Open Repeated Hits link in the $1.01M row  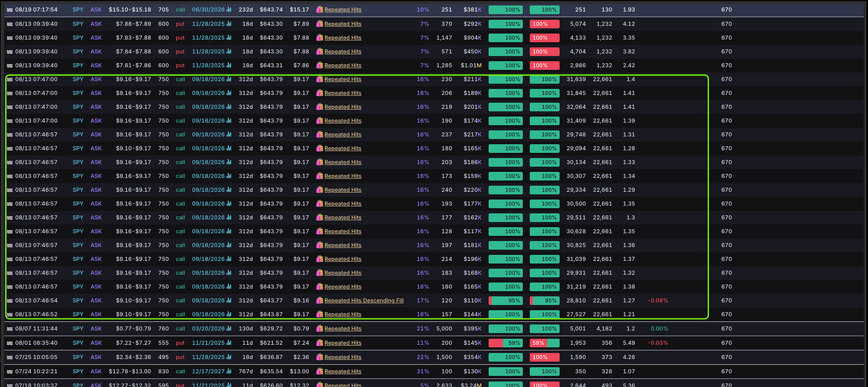point(343,65)
